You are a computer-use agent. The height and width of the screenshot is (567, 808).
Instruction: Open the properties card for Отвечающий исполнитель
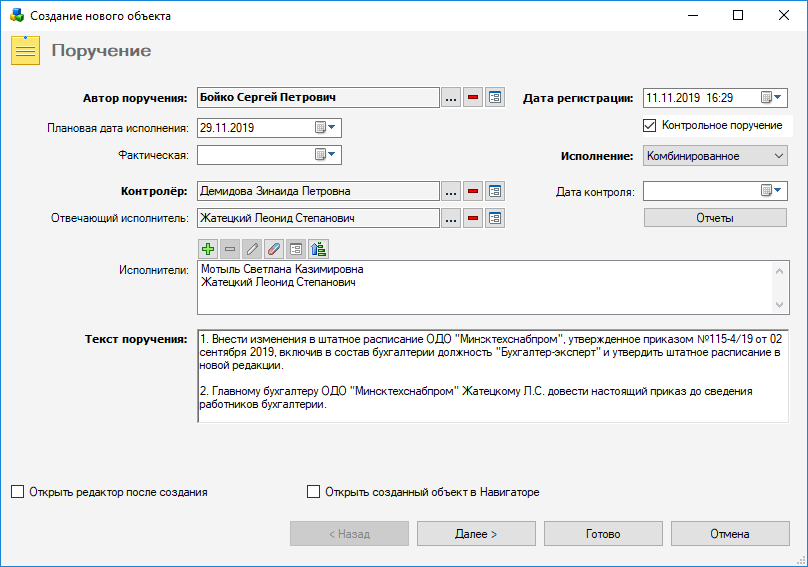(495, 218)
